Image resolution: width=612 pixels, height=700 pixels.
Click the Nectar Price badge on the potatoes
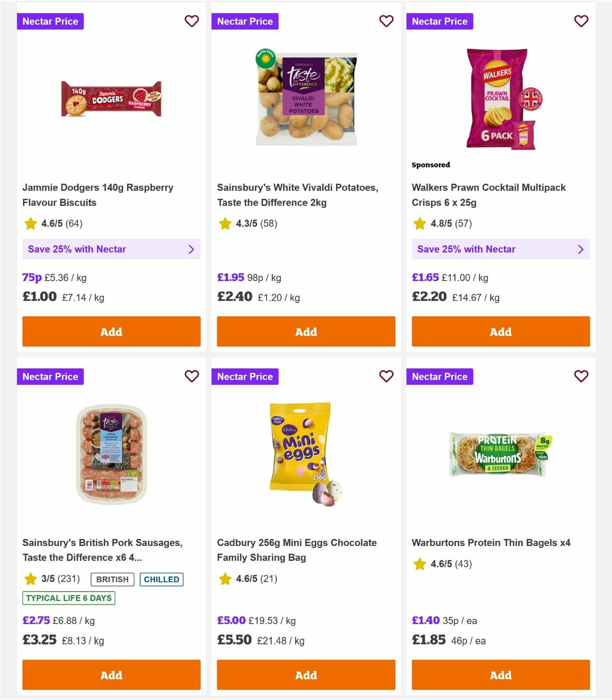click(x=245, y=21)
